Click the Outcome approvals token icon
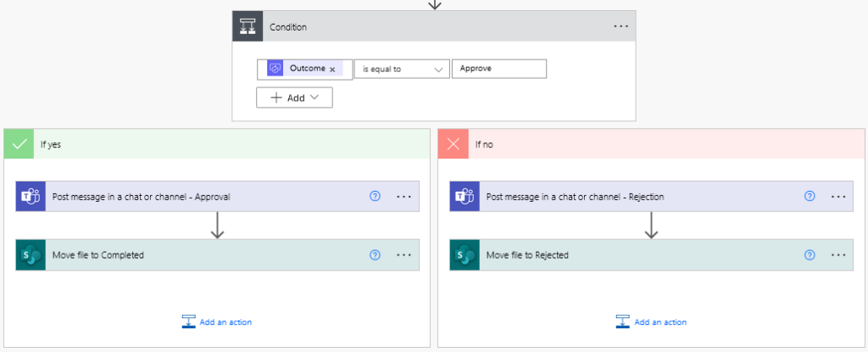Viewport: 868px width, 352px height. coord(275,68)
